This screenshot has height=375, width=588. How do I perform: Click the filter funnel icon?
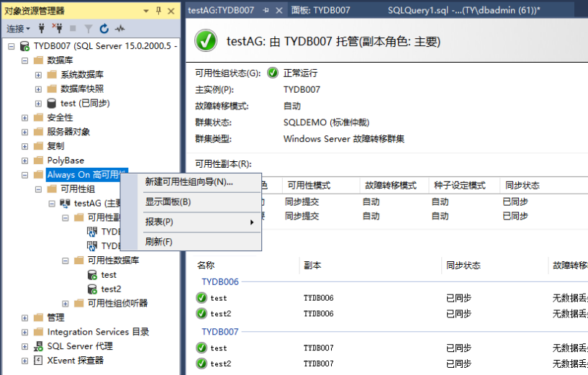pyautogui.click(x=89, y=29)
